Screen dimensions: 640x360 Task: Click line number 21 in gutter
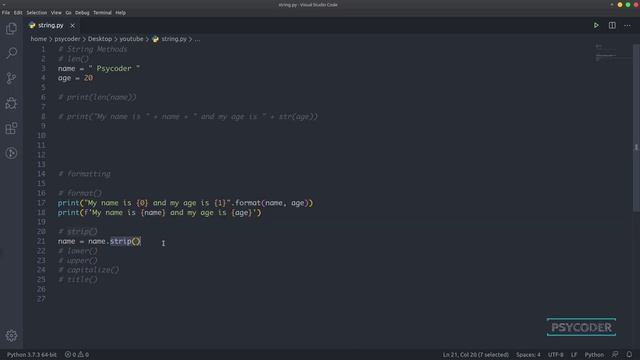(41, 241)
